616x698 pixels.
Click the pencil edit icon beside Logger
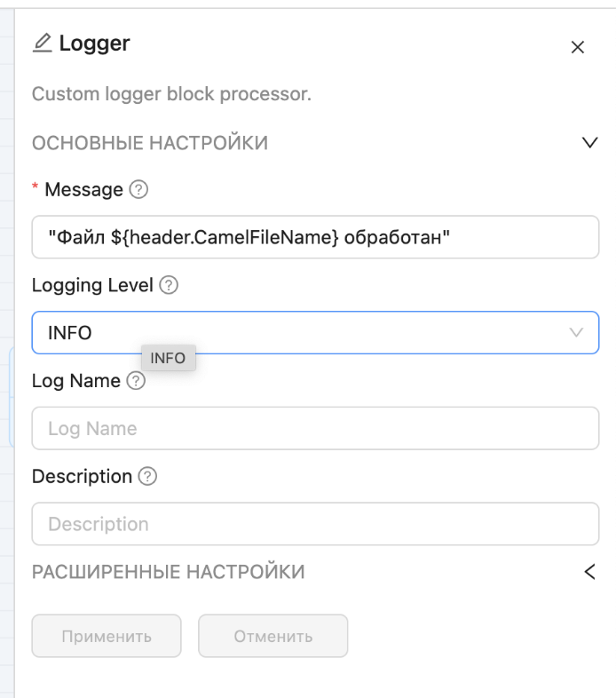pyautogui.click(x=42, y=43)
